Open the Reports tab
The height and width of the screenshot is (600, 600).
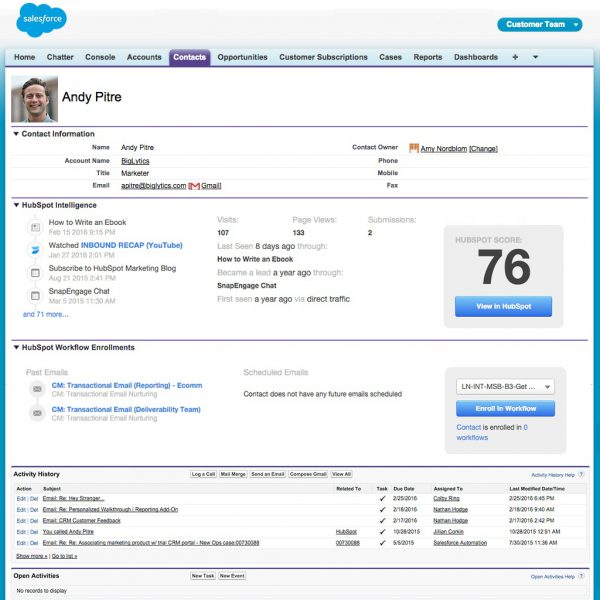click(428, 57)
